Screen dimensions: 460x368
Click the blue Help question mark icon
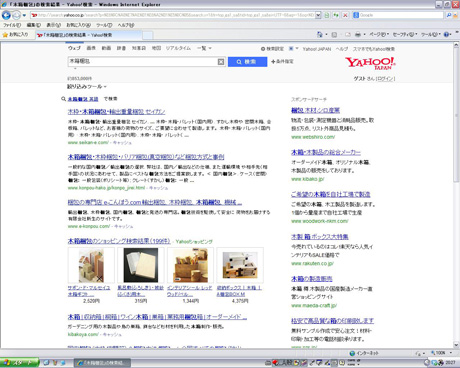pyautogui.click(x=447, y=34)
